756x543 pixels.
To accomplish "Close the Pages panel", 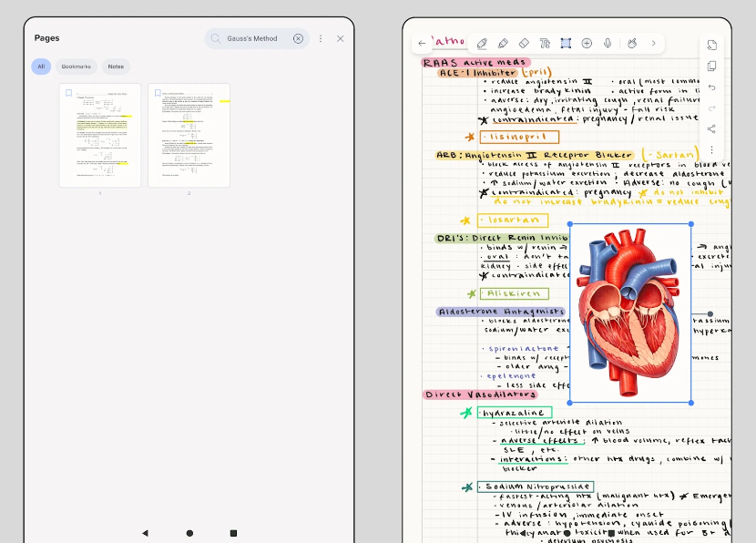I will [x=341, y=38].
